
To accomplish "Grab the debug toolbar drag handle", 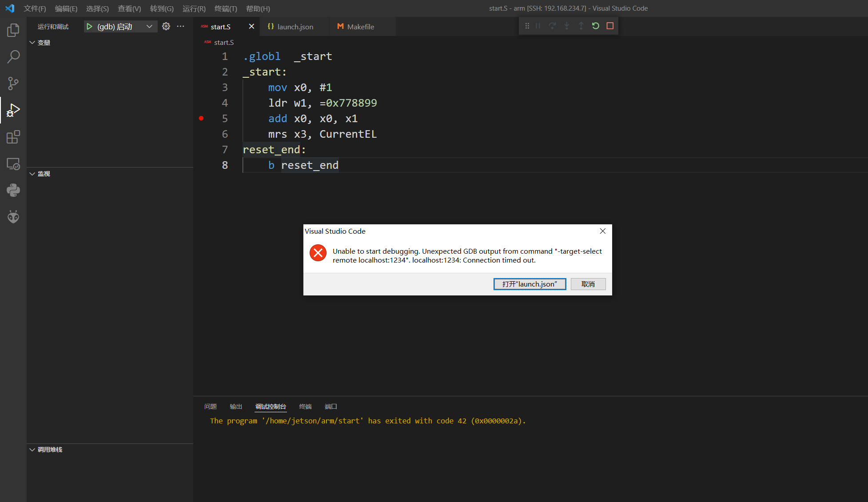I will click(x=527, y=26).
